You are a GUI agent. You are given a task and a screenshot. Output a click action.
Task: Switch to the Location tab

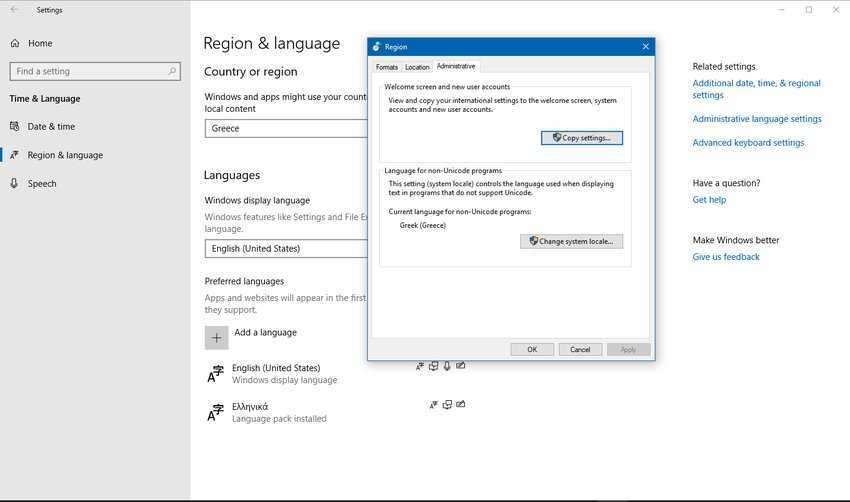click(417, 67)
